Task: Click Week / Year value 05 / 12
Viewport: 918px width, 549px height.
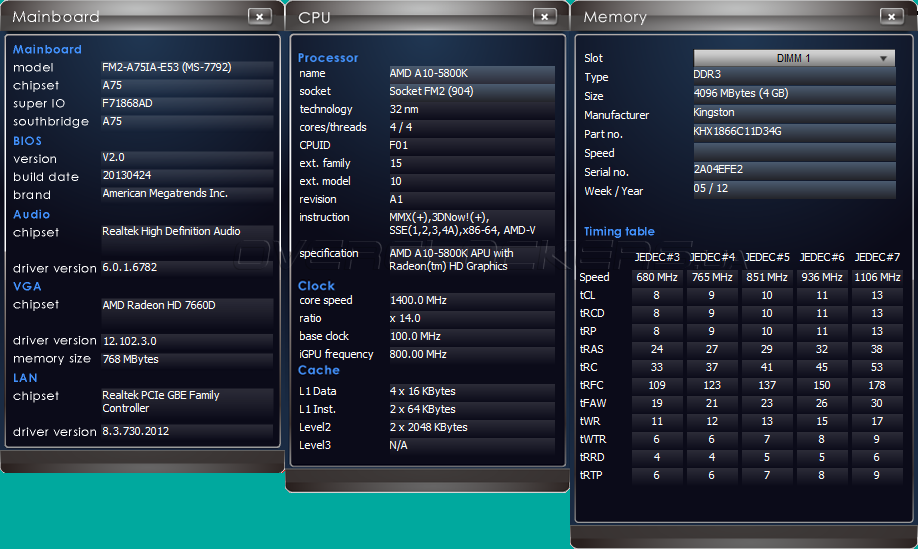Action: click(794, 188)
